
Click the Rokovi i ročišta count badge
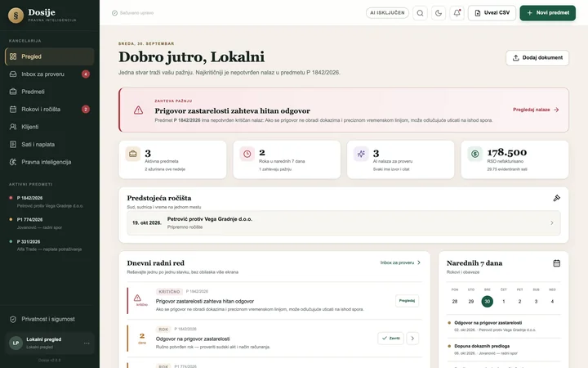point(86,110)
